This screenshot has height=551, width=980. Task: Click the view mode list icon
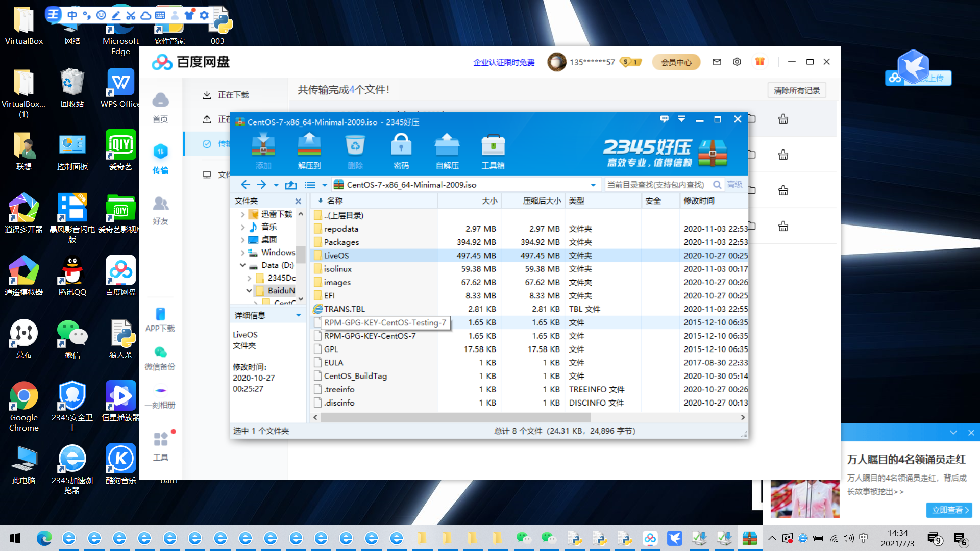click(310, 185)
